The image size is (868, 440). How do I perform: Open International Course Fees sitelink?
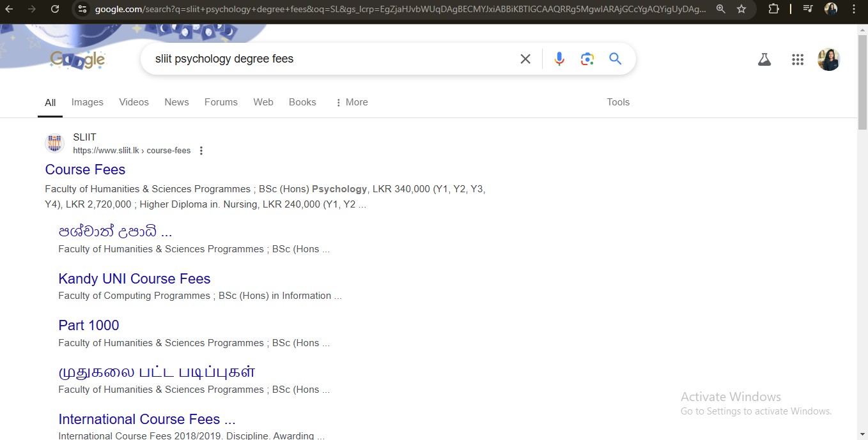[147, 420]
